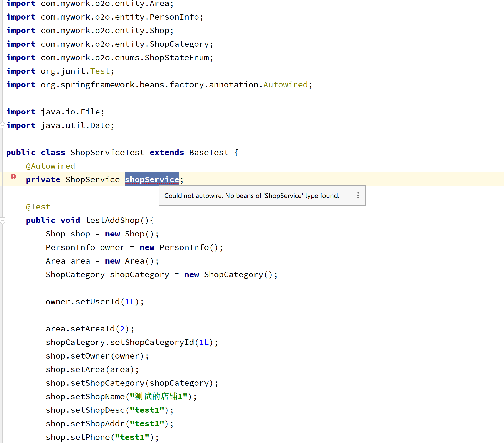
Task: Click the shop.setShopName string literal
Action: [159, 397]
